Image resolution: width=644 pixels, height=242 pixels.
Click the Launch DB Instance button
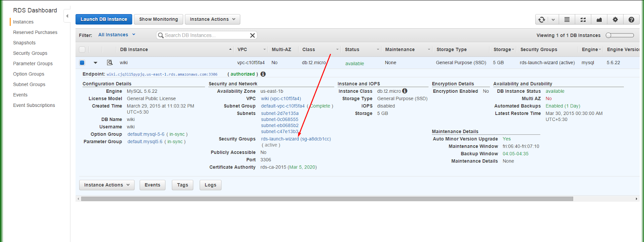coord(104,19)
